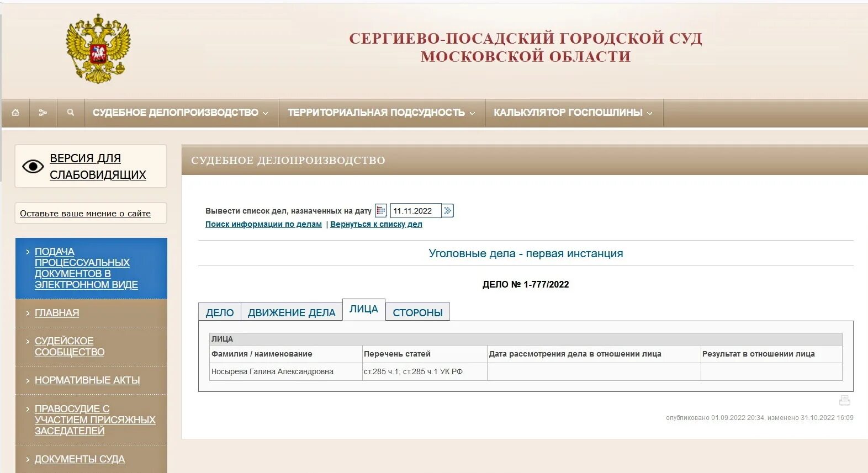This screenshot has height=473, width=868.
Task: Select the ЛИЦА tab
Action: (x=364, y=309)
